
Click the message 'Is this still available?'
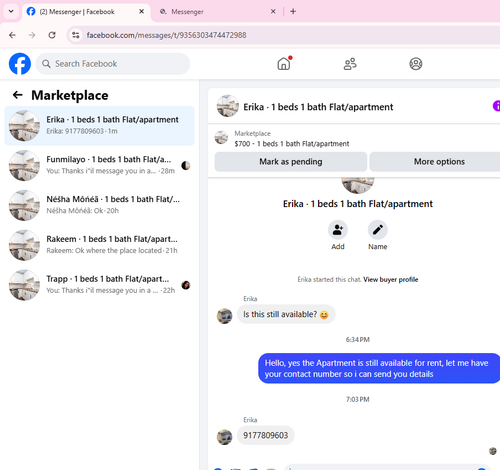[286, 314]
